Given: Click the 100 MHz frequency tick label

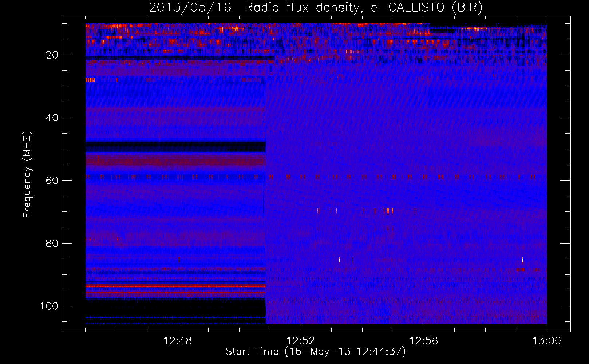Looking at the screenshot, I should [x=49, y=306].
